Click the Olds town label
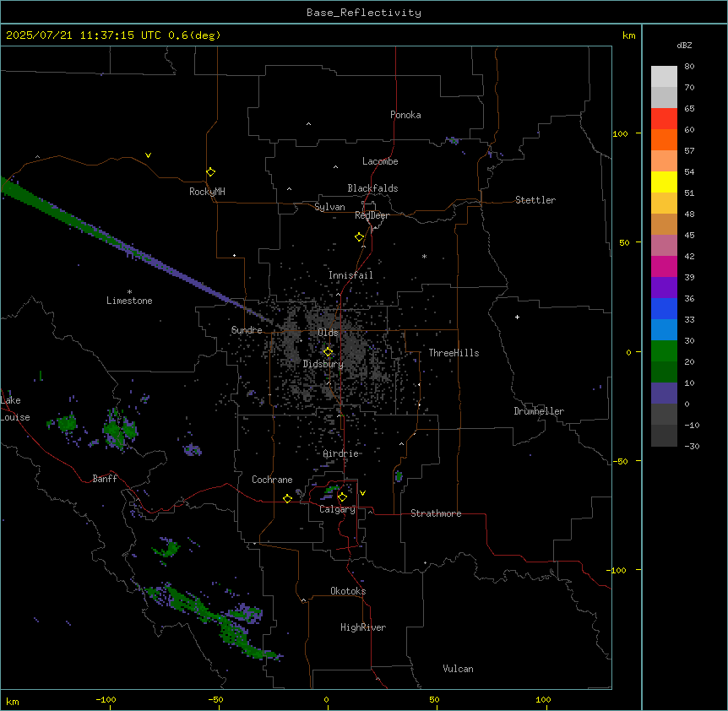 point(328,333)
